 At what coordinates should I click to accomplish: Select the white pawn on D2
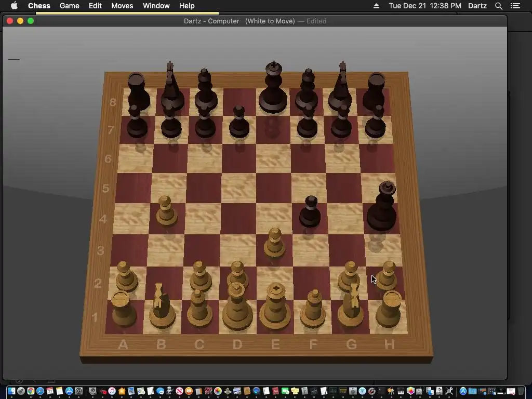(237, 273)
